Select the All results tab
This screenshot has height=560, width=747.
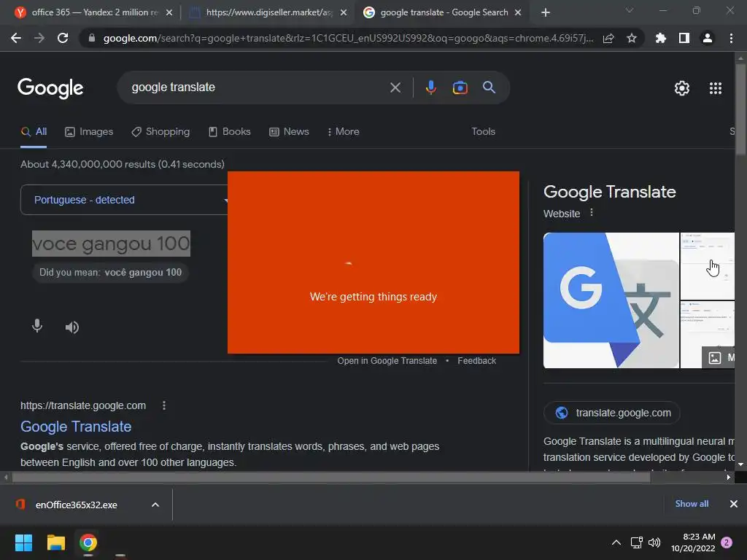coord(34,131)
